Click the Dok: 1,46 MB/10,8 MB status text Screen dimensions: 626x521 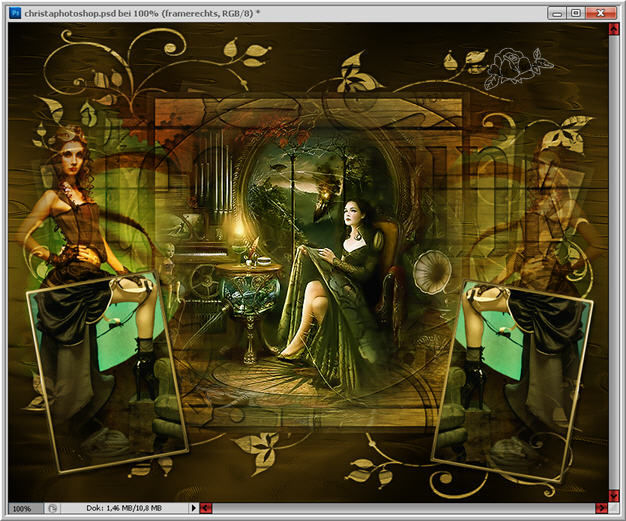(x=124, y=508)
